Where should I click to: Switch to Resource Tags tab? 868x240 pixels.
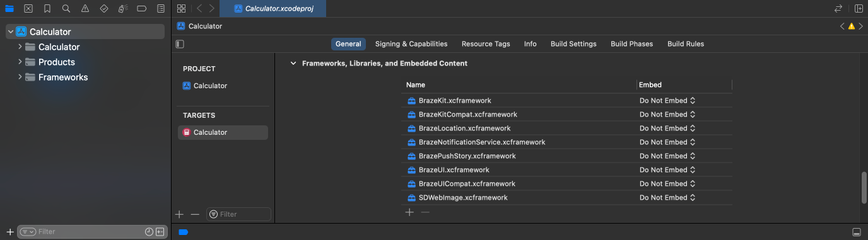pyautogui.click(x=486, y=44)
